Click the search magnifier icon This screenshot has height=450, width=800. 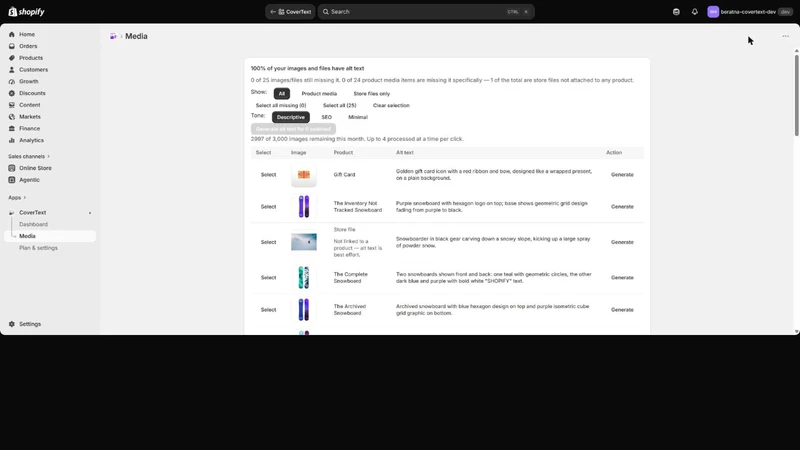point(326,12)
